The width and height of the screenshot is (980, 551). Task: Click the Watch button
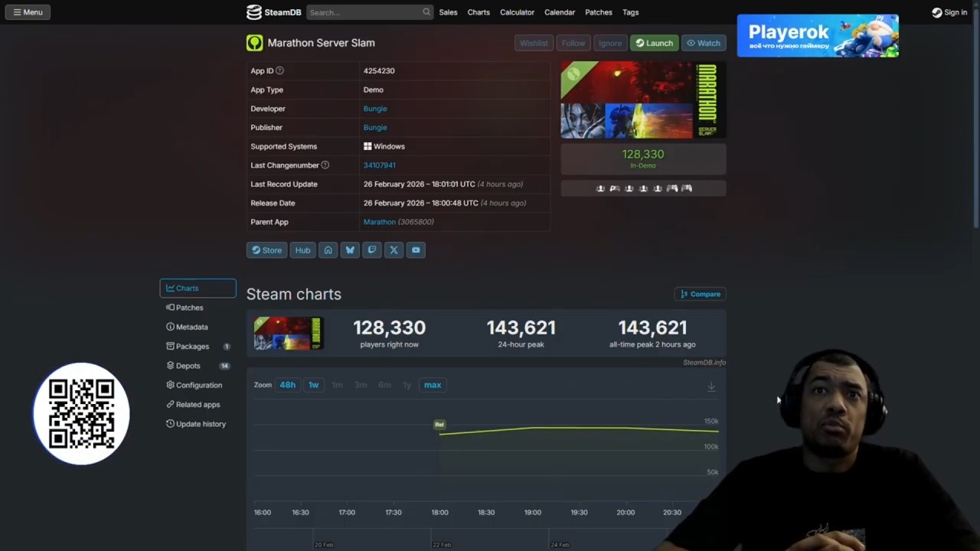(x=704, y=43)
